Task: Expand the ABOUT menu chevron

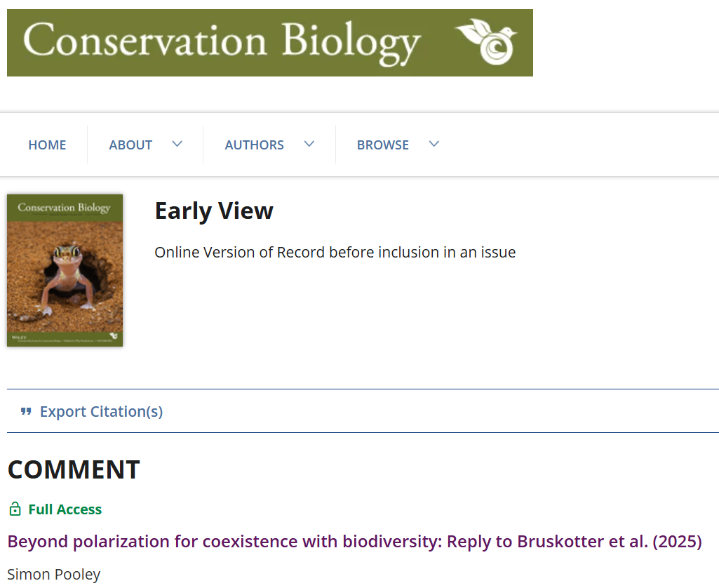Action: coord(177,144)
